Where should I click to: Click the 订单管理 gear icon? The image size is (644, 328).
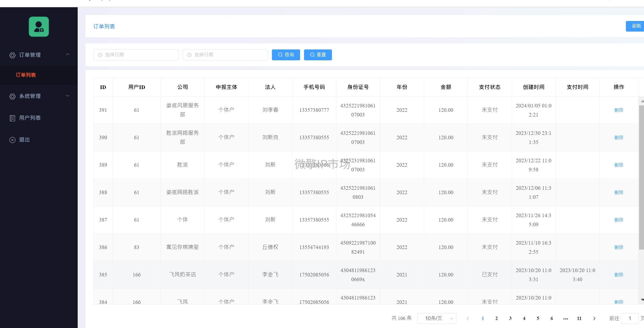pos(12,55)
